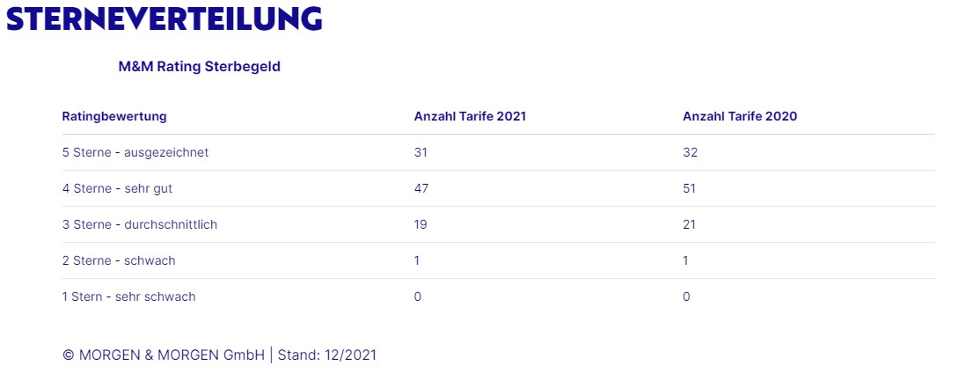This screenshot has width=980, height=373.
Task: Click the value 32 for 5 Sterne 2020
Action: click(x=690, y=152)
